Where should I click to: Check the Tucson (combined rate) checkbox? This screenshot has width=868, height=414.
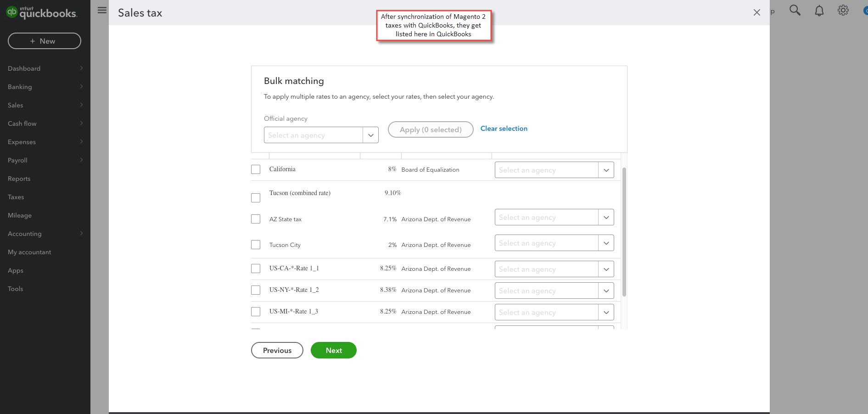click(x=256, y=198)
